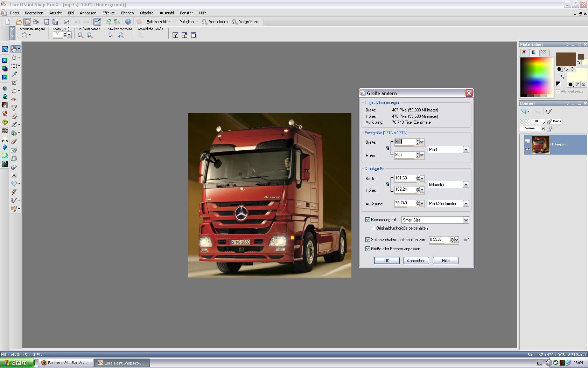Open the Fotokorrektur dropdown
Screen dimensions: 588x368
coord(160,22)
